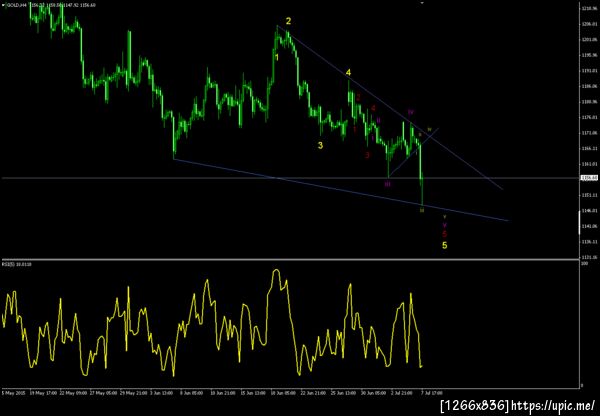Select the lower descending wedge trendline
This screenshot has height=416, width=600.
[x=341, y=190]
